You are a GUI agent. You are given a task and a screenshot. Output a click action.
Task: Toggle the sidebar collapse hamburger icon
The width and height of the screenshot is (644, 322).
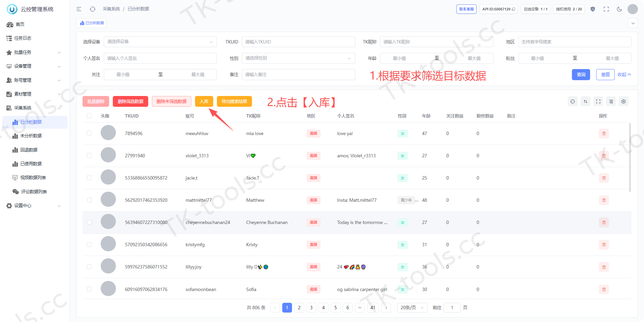79,9
